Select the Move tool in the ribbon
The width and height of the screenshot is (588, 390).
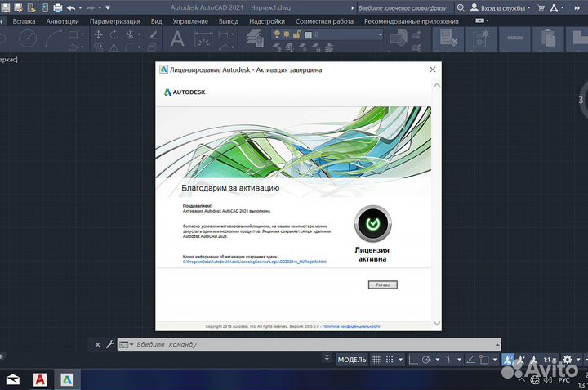(x=98, y=34)
